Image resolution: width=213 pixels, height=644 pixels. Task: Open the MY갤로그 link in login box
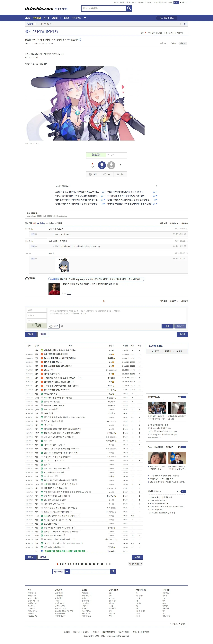pos(155,351)
